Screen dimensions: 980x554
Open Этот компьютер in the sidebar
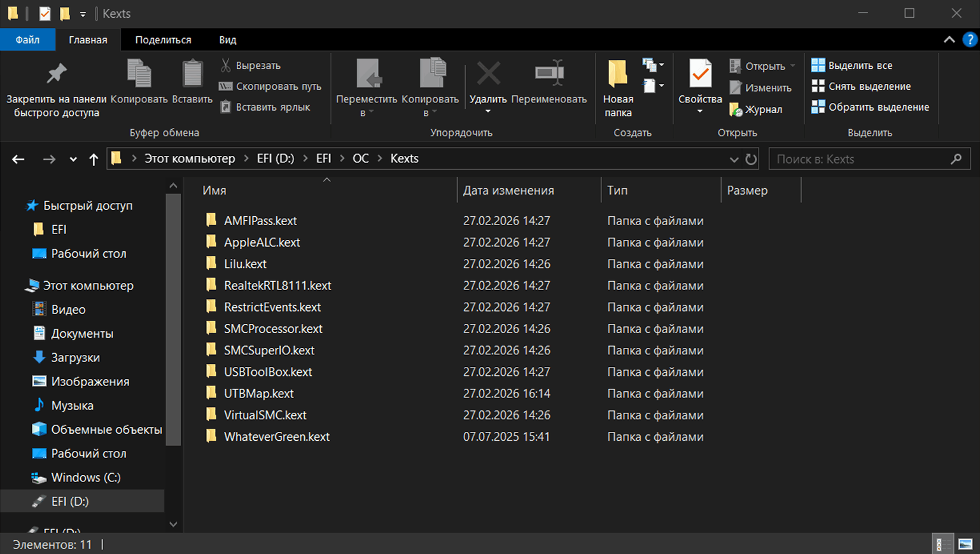pos(88,286)
